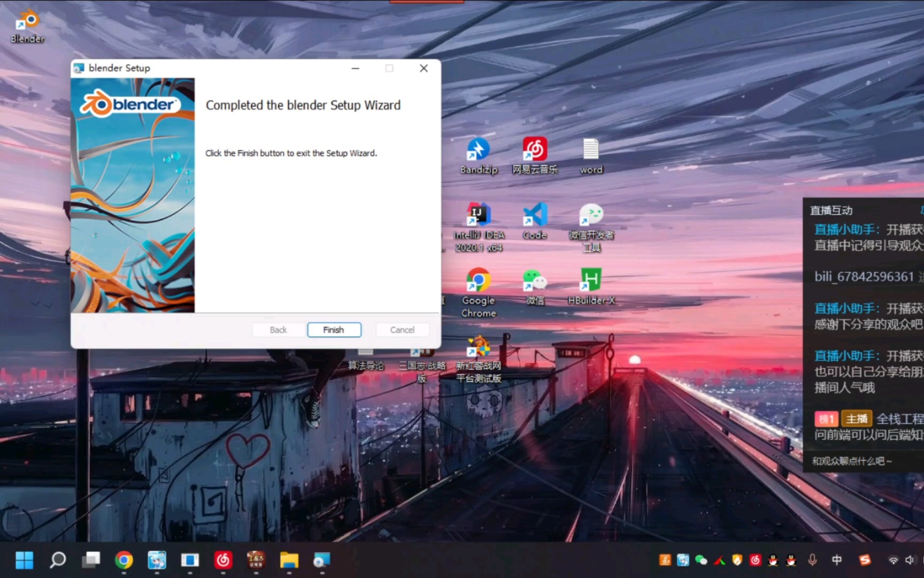Open File Explorer from the taskbar
924x578 pixels.
click(x=289, y=560)
